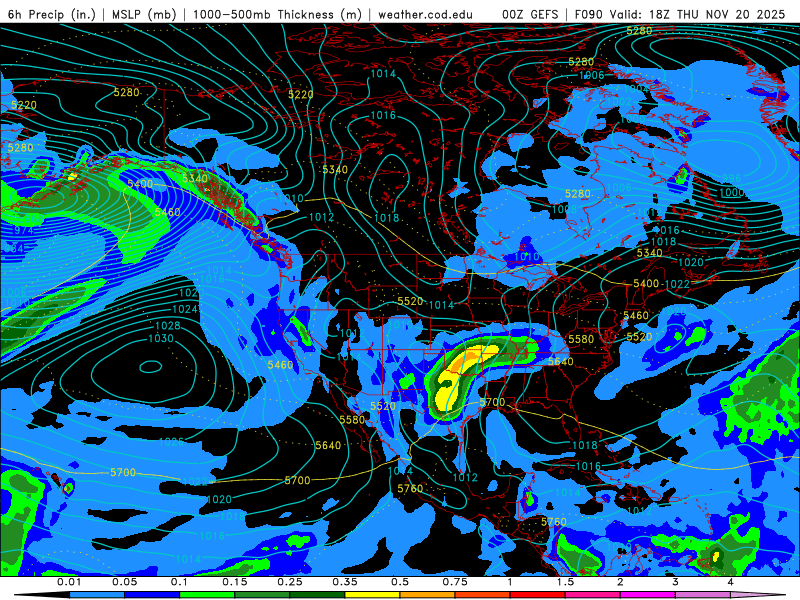Click the '4' legend value
Screen dimensions: 800x600
(x=731, y=582)
